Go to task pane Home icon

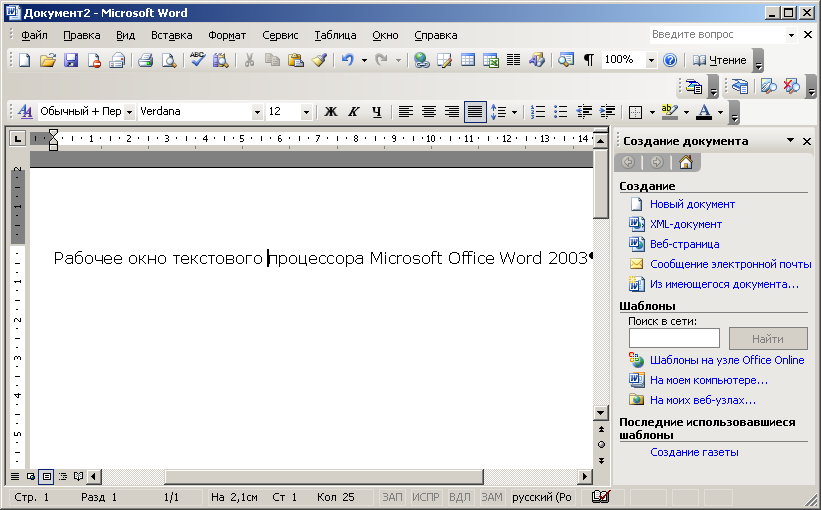pos(685,162)
